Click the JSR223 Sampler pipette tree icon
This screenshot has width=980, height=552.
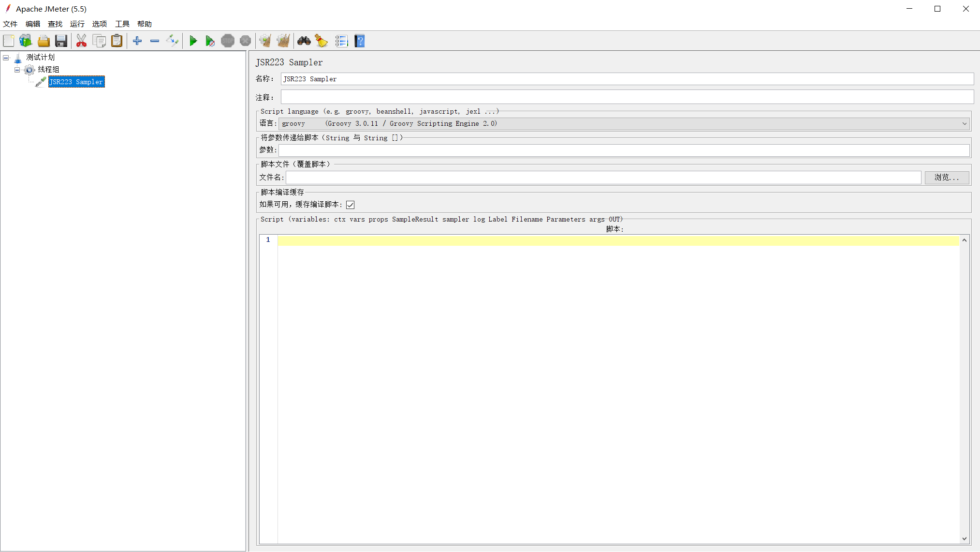click(x=41, y=82)
